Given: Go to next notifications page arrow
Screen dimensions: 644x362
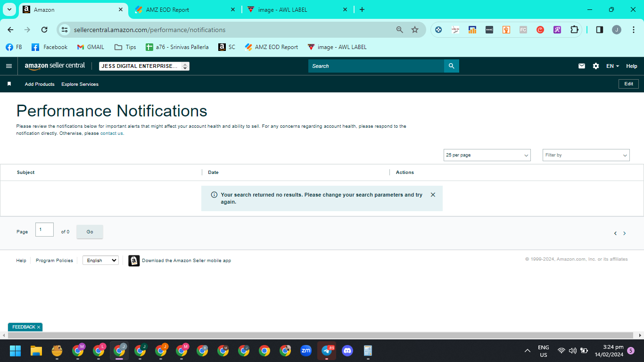Looking at the screenshot, I should tap(625, 233).
